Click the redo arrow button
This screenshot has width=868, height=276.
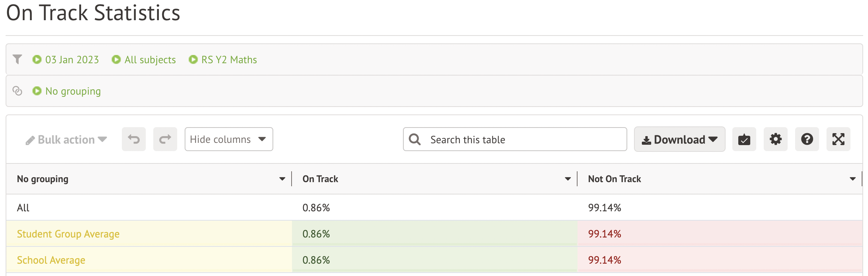165,139
